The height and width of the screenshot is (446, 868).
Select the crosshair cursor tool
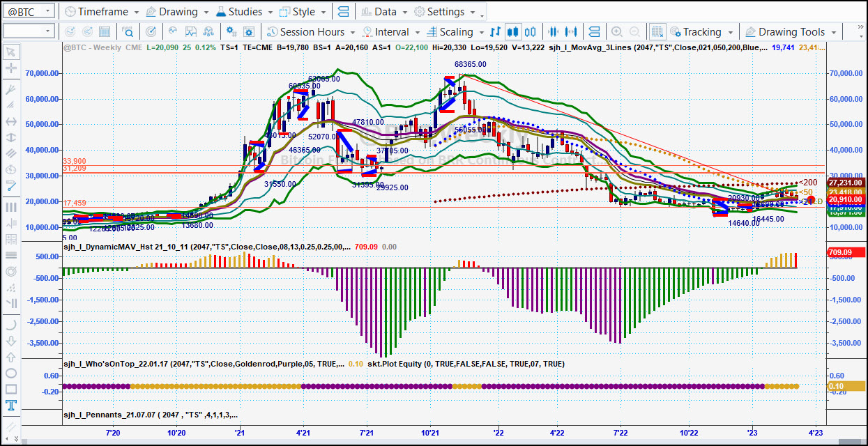[x=11, y=68]
